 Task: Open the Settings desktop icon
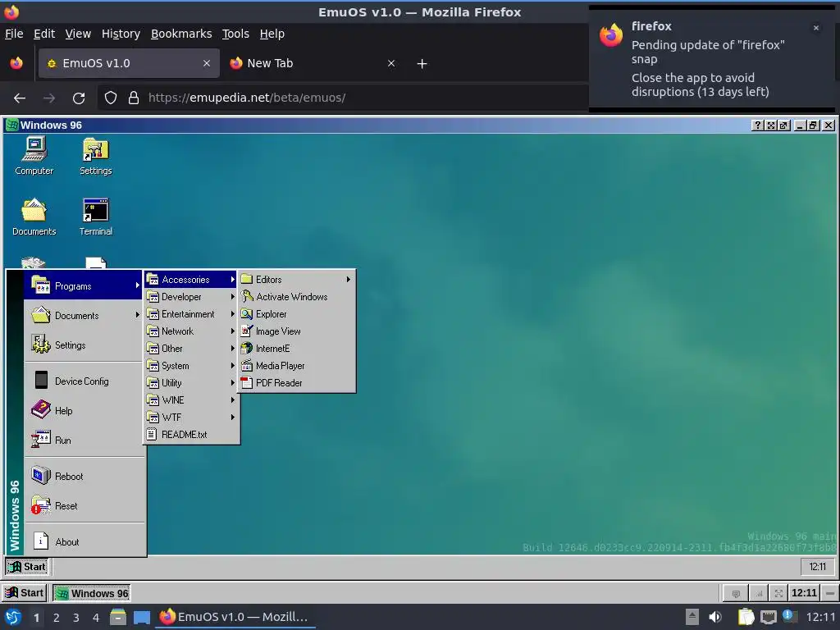coord(95,155)
